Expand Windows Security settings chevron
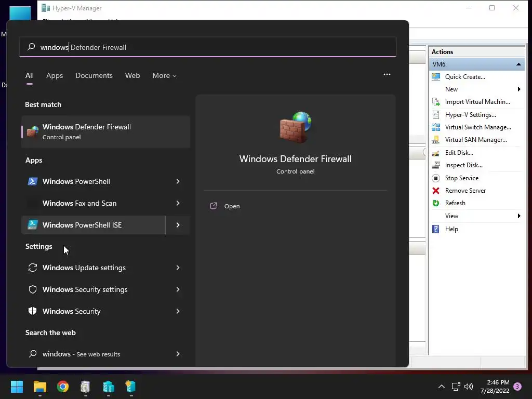Viewport: 532px width, 399px height. coord(178,289)
